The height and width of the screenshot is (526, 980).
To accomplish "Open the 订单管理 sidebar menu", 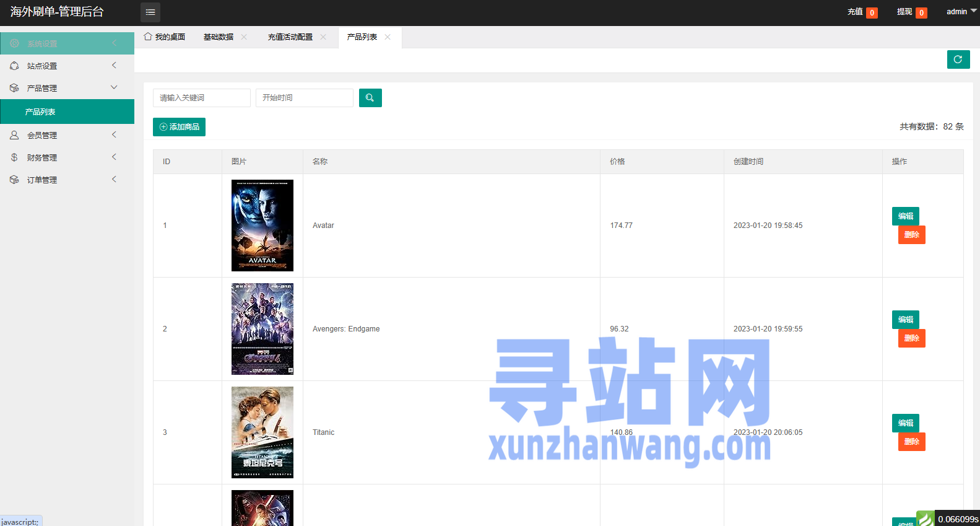I will point(67,180).
